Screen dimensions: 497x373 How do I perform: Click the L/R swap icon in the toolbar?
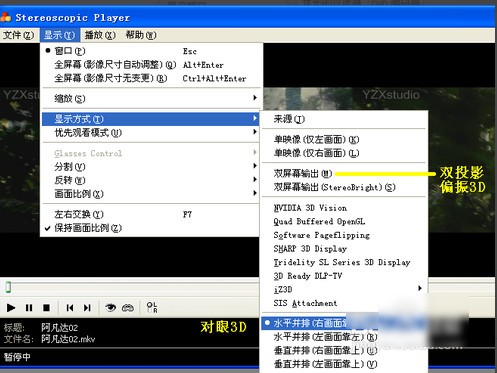coord(152,307)
